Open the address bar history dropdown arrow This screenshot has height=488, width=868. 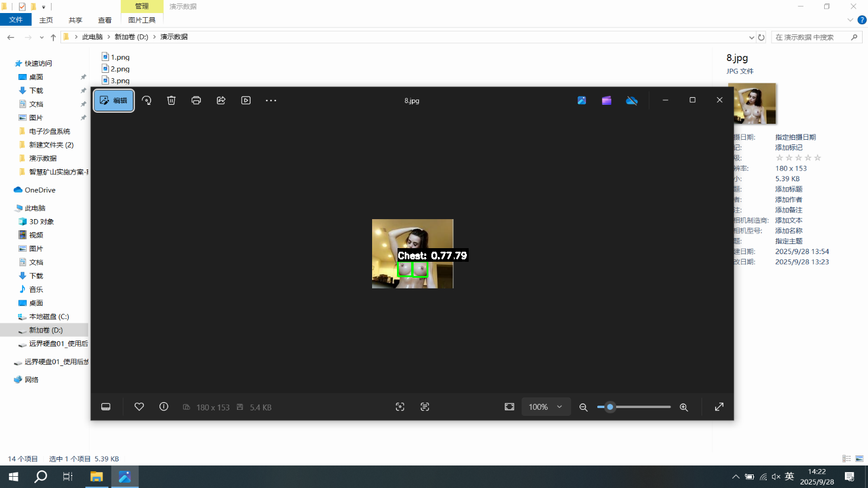[751, 37]
